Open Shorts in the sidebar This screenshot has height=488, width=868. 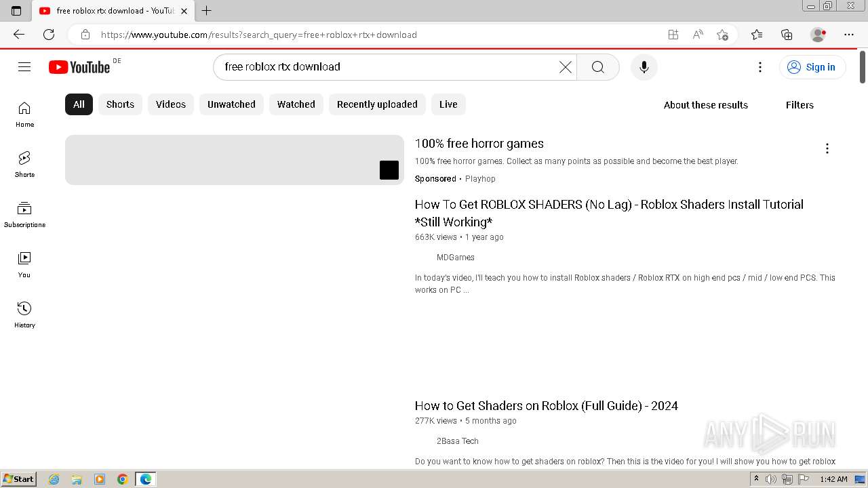24,165
